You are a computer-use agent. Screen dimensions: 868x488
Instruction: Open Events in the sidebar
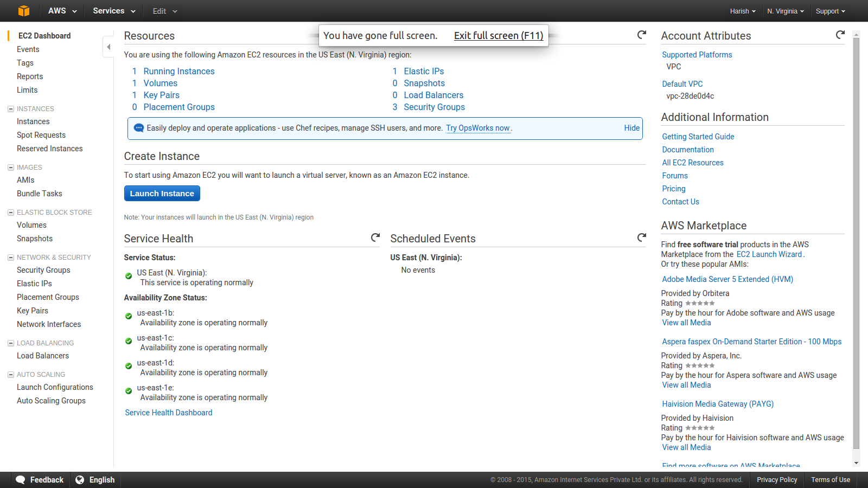pyautogui.click(x=28, y=49)
